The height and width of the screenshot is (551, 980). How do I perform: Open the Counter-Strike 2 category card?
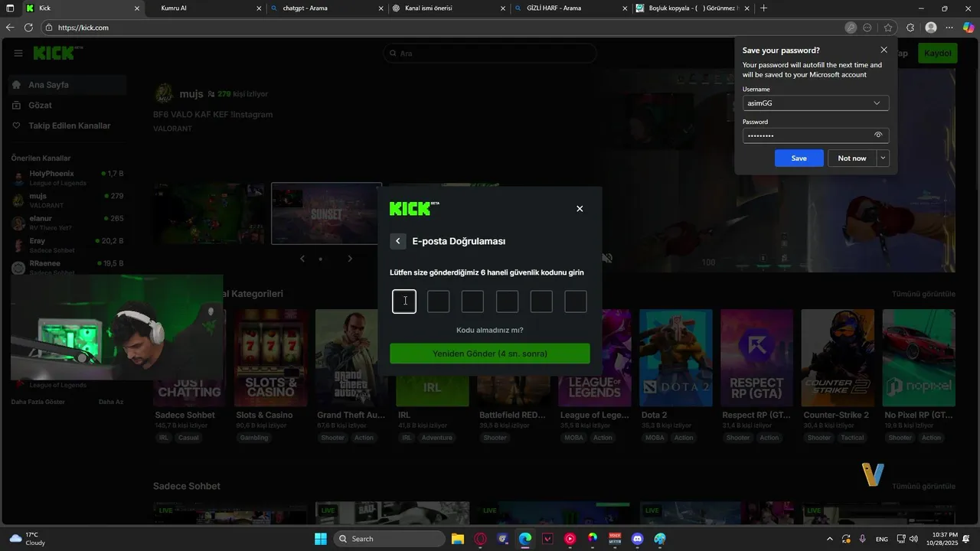coord(838,357)
